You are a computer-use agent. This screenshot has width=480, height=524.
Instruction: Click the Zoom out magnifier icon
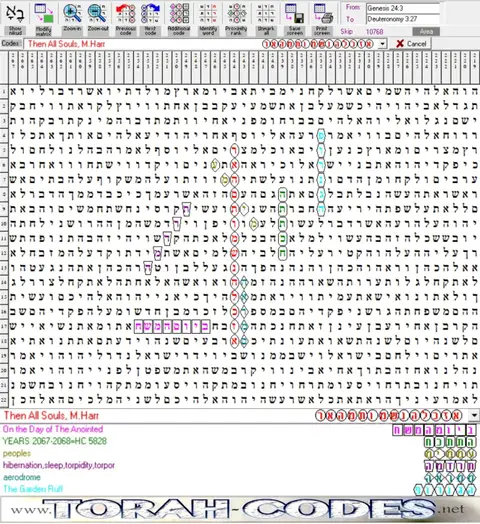97,13
